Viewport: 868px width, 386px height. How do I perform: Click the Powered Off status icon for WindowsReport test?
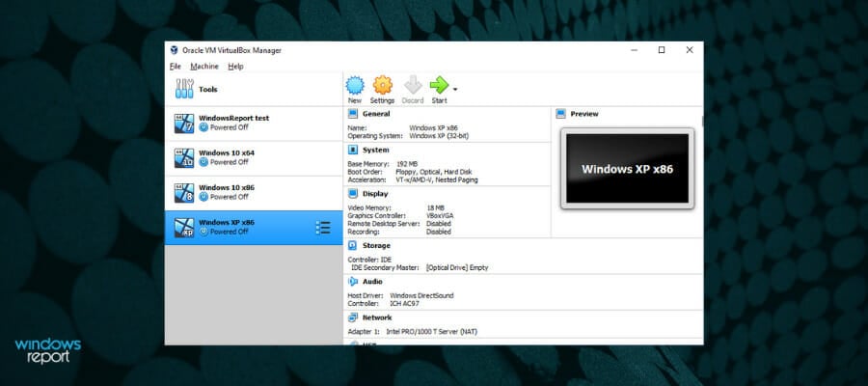tap(203, 127)
